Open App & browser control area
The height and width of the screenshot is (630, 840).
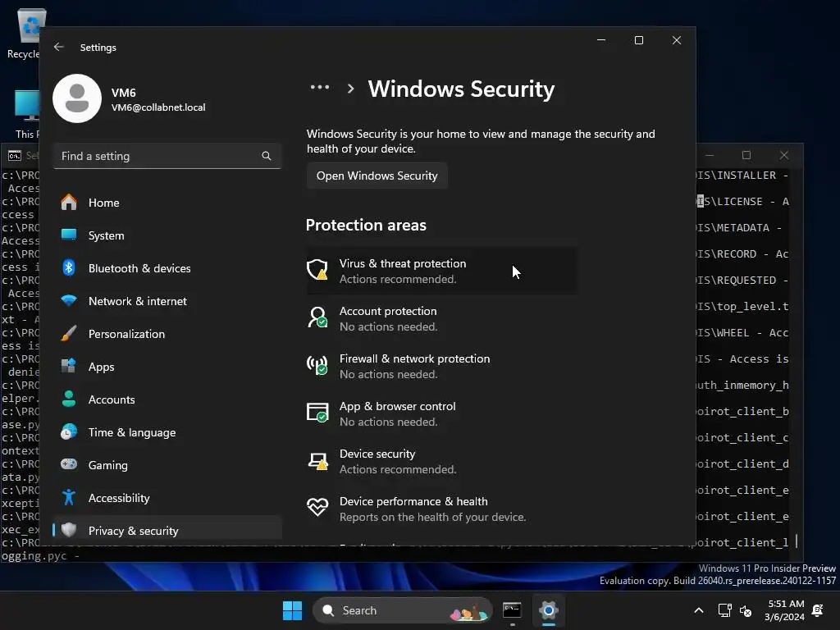point(441,413)
